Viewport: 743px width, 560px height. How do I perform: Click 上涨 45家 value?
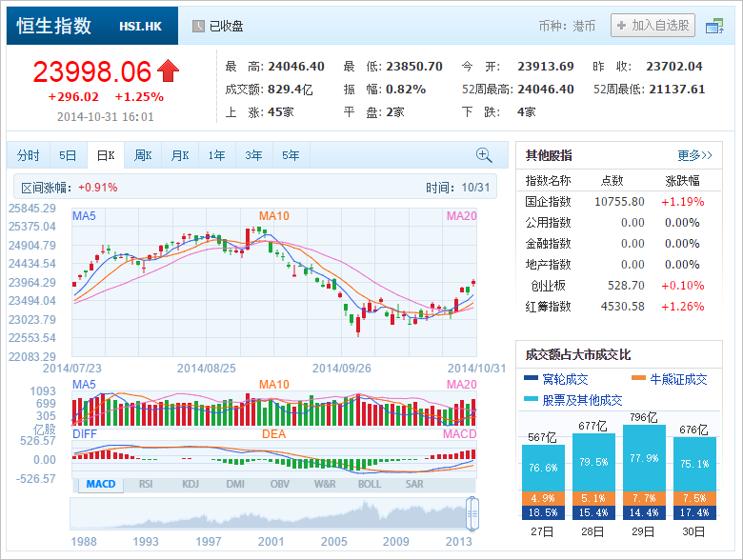point(280,111)
